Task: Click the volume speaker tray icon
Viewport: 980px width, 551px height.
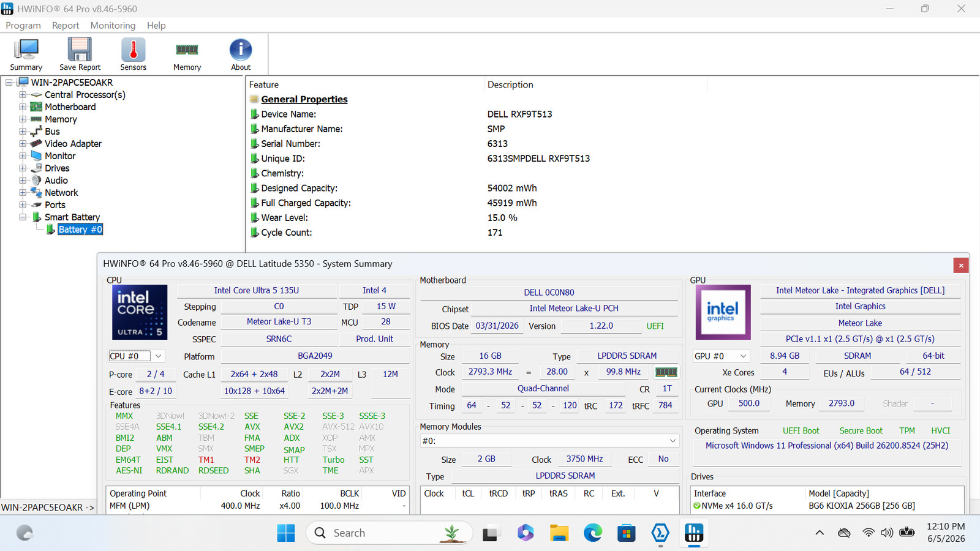Action: tap(886, 533)
